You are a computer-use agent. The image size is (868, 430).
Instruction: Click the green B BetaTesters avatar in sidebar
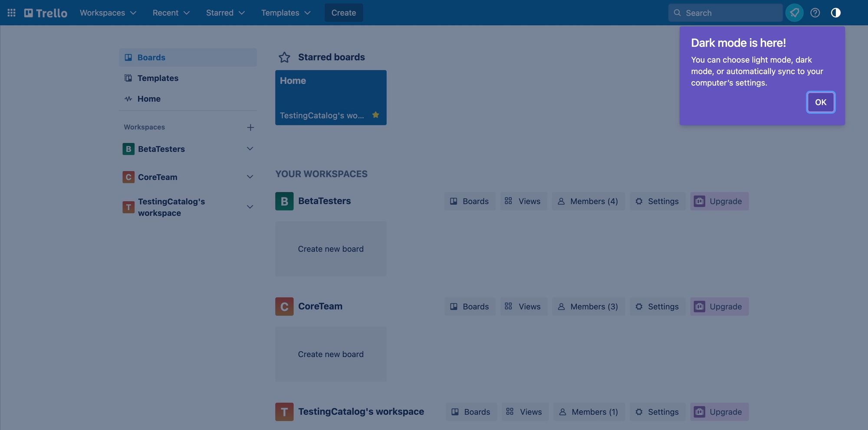coord(128,149)
